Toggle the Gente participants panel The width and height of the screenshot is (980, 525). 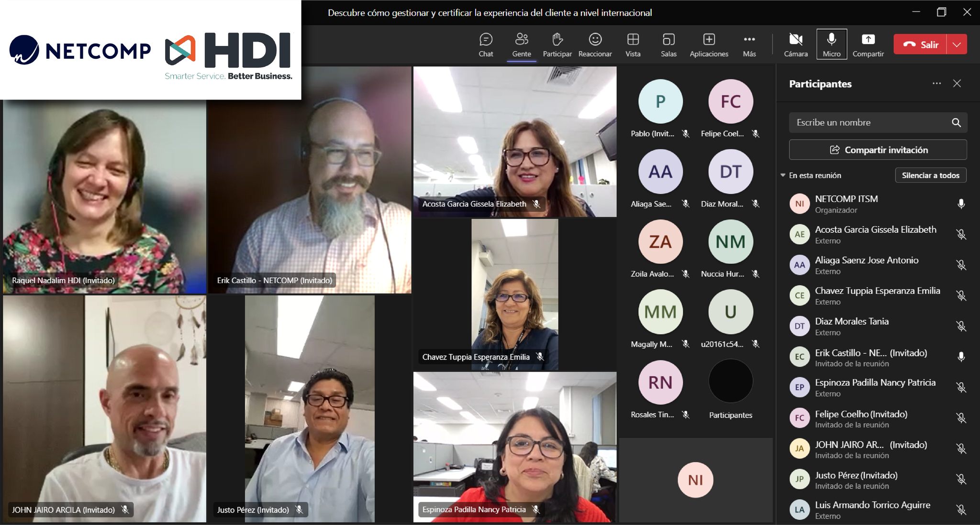(522, 45)
